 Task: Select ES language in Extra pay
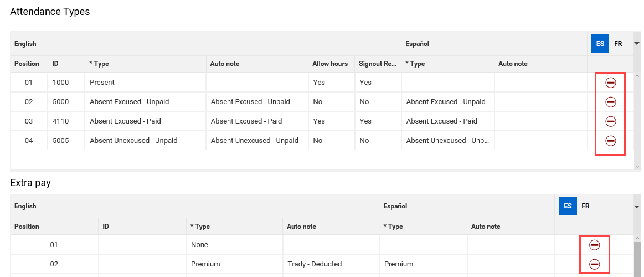(x=568, y=206)
